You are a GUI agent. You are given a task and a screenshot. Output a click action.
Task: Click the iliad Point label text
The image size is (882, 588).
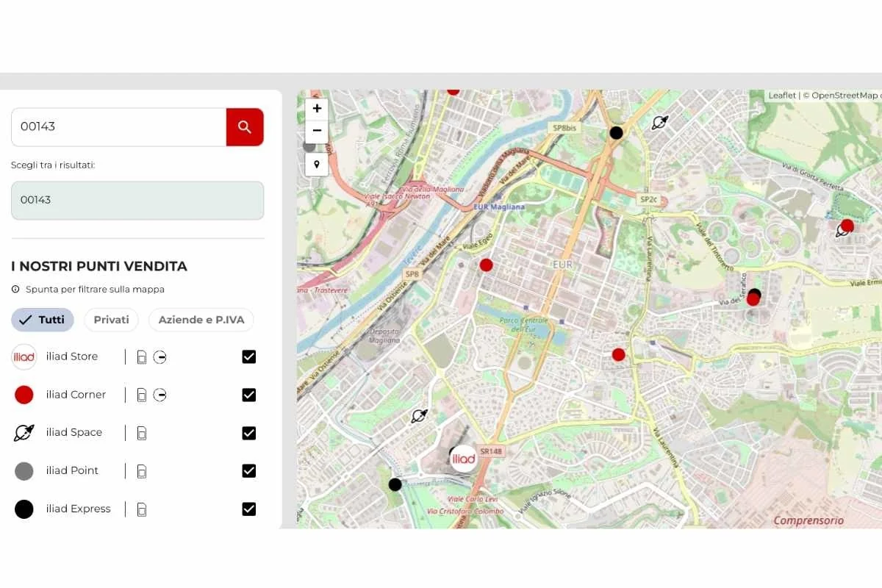tap(72, 470)
